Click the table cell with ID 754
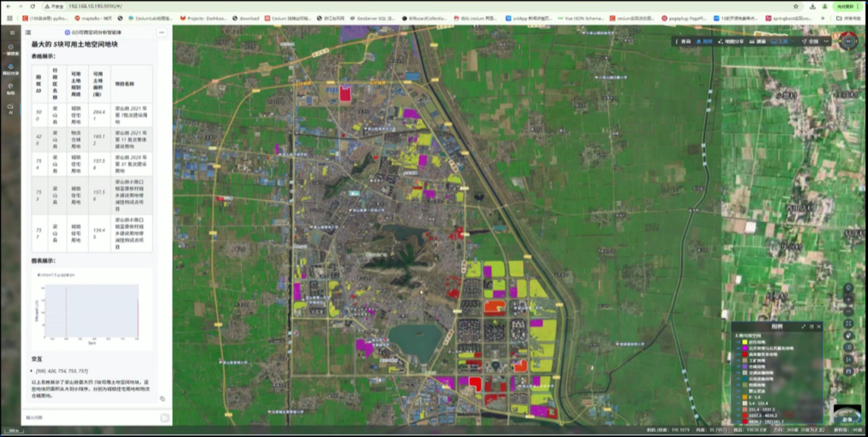The width and height of the screenshot is (868, 437). click(38, 164)
